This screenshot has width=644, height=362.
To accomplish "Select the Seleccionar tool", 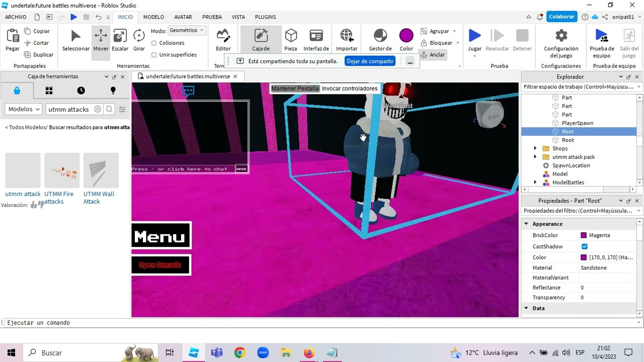I will [76, 41].
